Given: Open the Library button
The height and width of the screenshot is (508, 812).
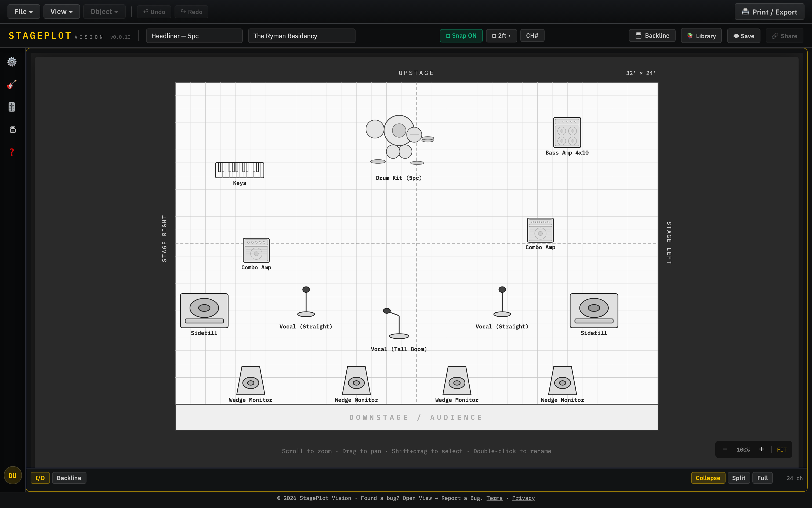Looking at the screenshot, I should tap(701, 36).
